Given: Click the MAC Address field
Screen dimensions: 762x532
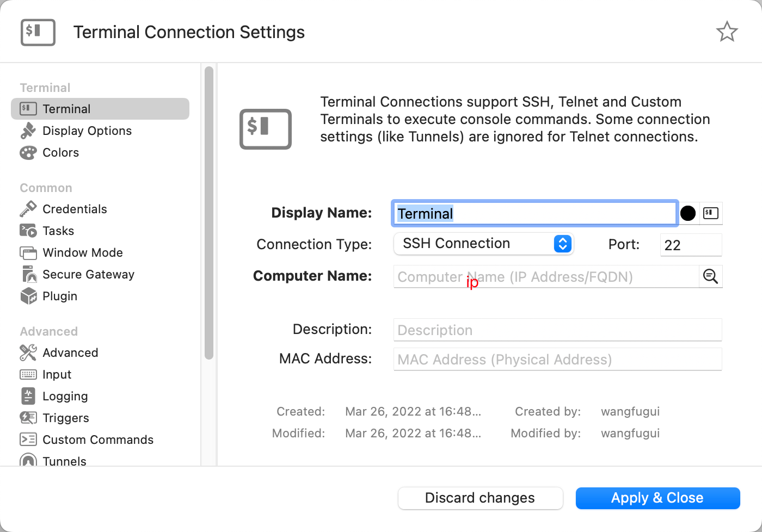Looking at the screenshot, I should tap(557, 359).
